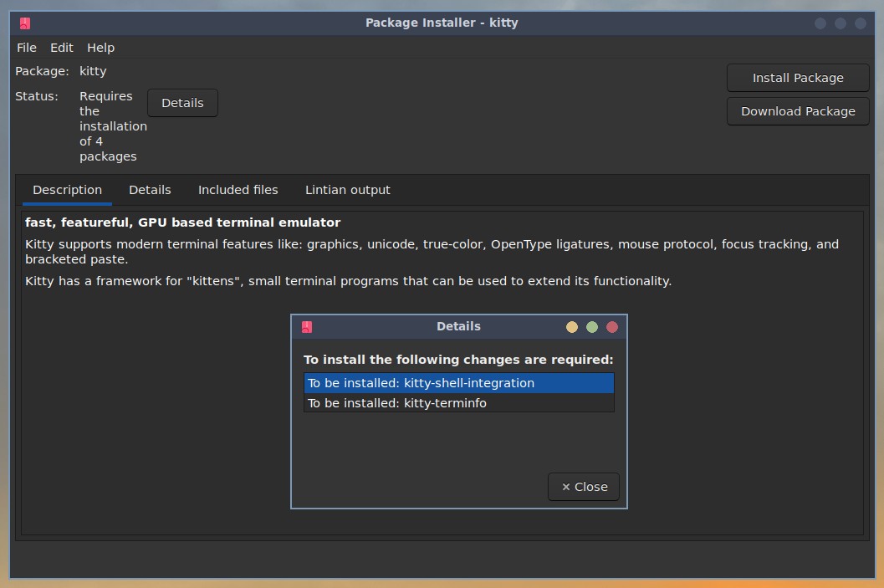The image size is (884, 588).
Task: Switch to the Description tab
Action: coord(67,190)
